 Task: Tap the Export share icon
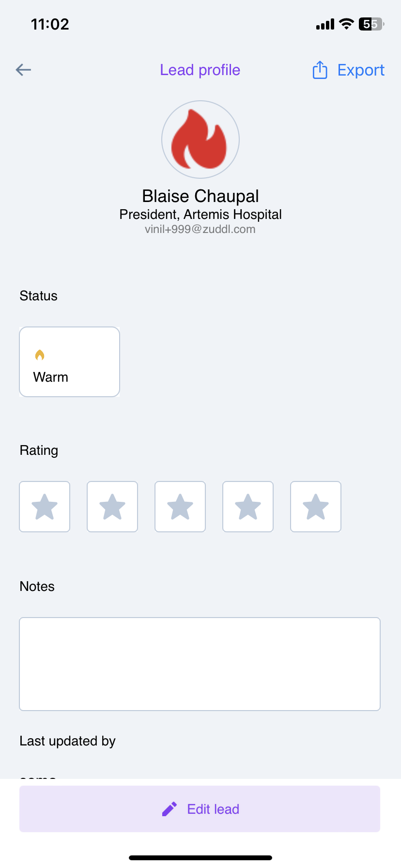pos(320,70)
